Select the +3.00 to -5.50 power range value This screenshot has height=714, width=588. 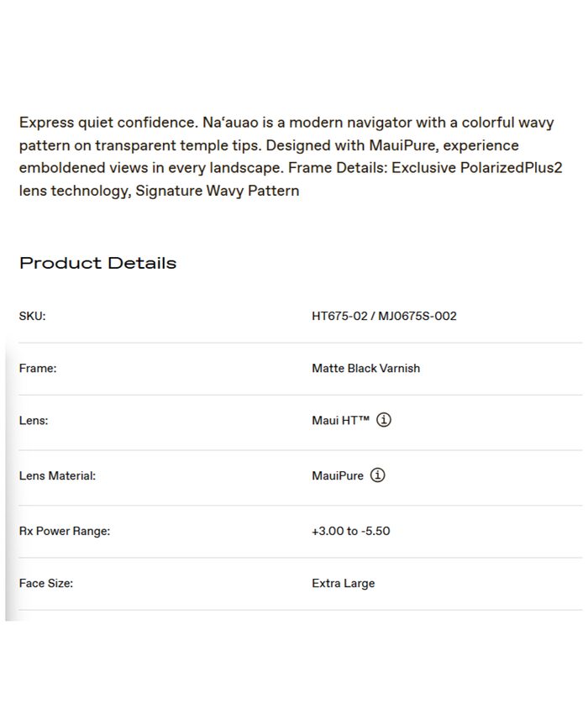[350, 532]
